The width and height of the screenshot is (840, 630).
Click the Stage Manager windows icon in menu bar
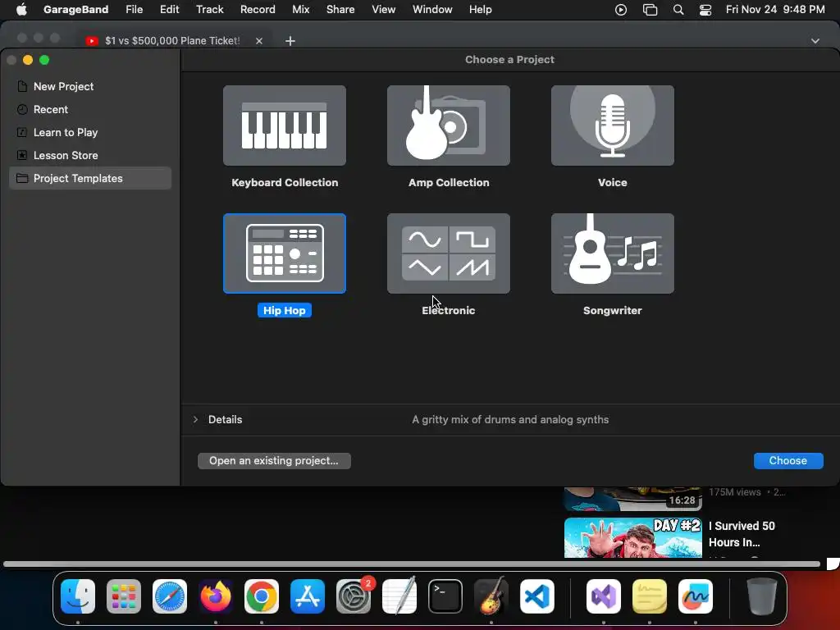tap(650, 10)
